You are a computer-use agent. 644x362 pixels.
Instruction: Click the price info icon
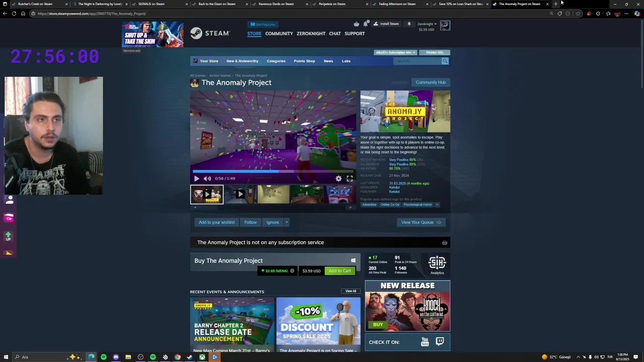292,271
